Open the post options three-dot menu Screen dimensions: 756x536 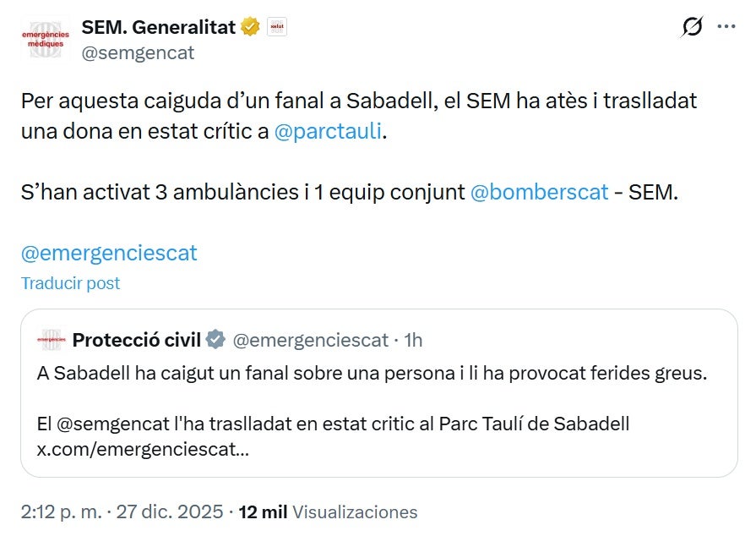(x=726, y=28)
